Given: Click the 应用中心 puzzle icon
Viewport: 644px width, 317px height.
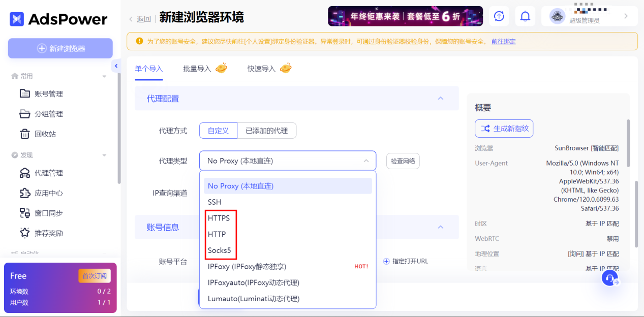Looking at the screenshot, I should [x=24, y=193].
